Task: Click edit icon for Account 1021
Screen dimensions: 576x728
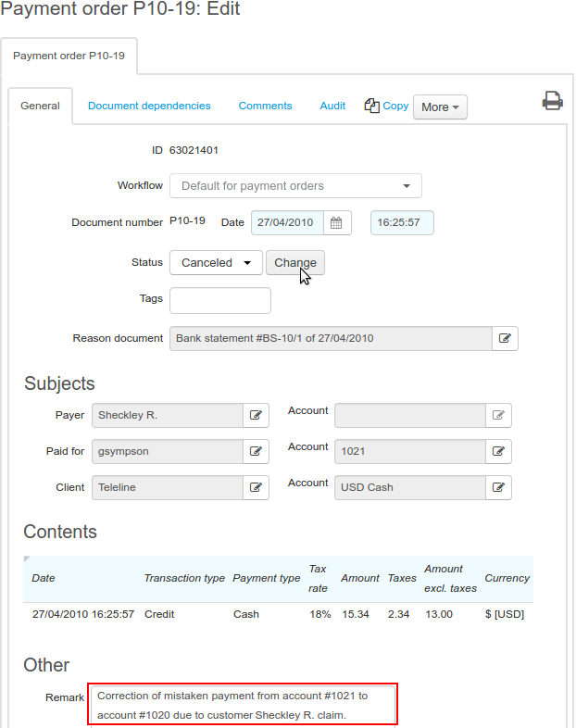Action: pos(498,451)
